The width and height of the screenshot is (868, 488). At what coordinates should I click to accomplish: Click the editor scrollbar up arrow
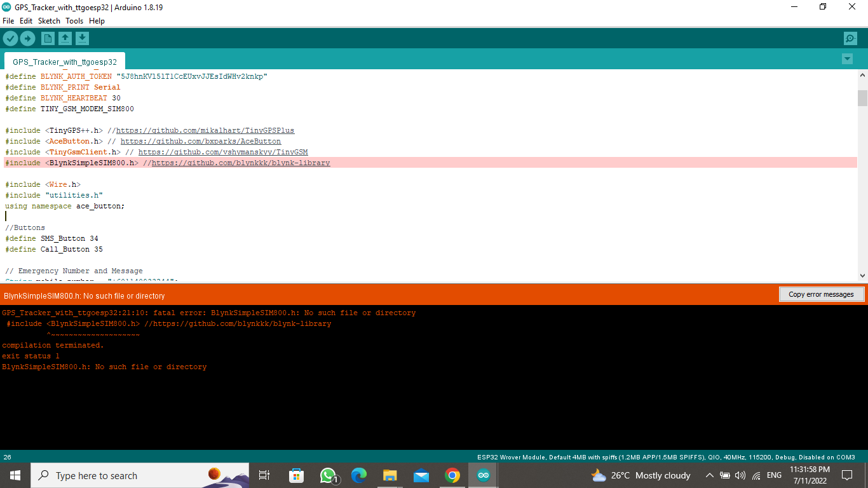point(862,76)
